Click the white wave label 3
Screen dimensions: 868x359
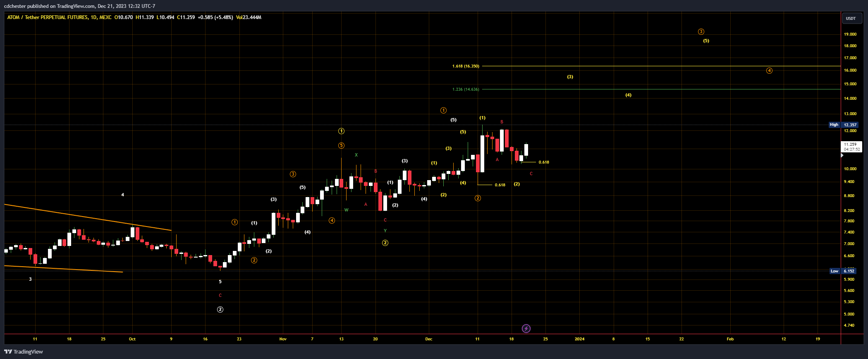click(30, 279)
